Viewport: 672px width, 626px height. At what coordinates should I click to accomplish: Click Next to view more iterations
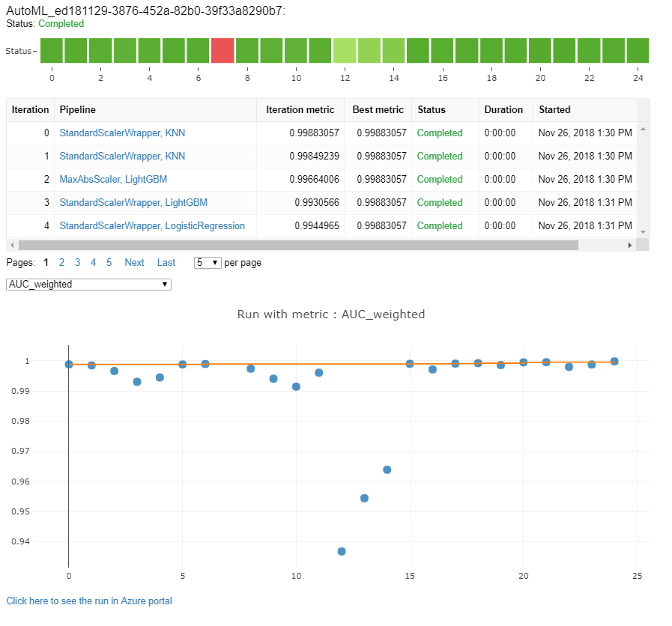134,262
